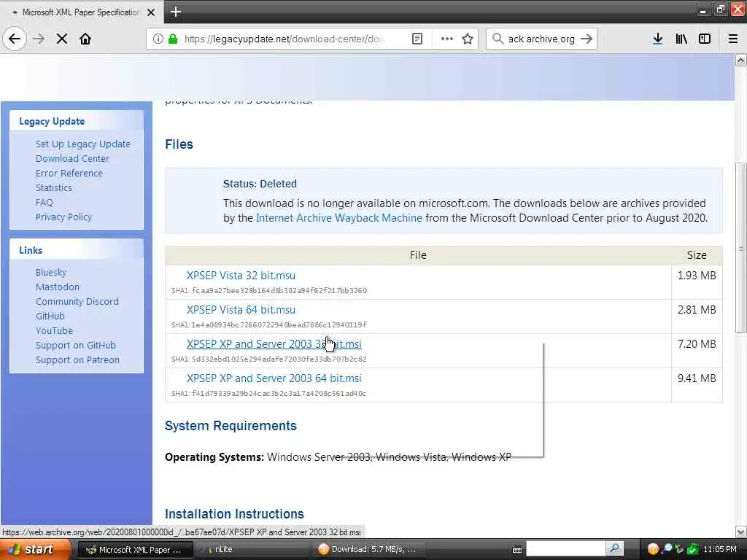This screenshot has height=560, width=747.
Task: Open the GitHub sidebar link
Action: 50,316
